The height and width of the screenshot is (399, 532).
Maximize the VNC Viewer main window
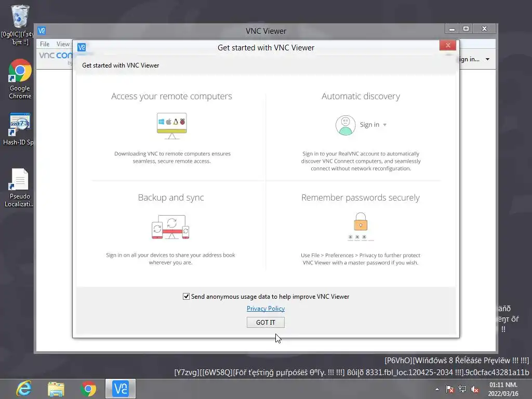pos(466,29)
